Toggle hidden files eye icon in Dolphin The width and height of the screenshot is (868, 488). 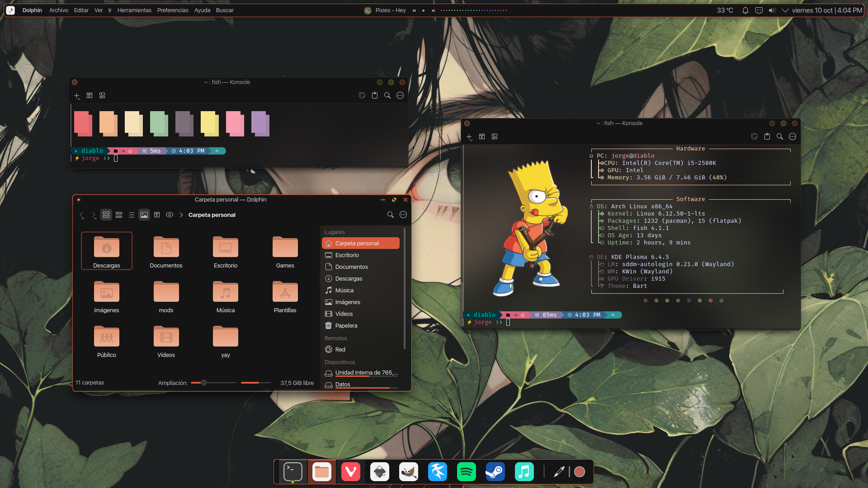(170, 215)
